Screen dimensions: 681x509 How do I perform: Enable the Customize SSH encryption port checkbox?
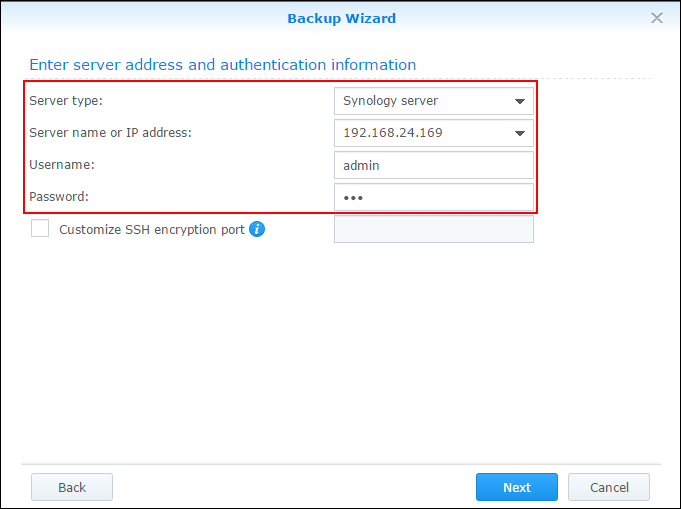40,228
